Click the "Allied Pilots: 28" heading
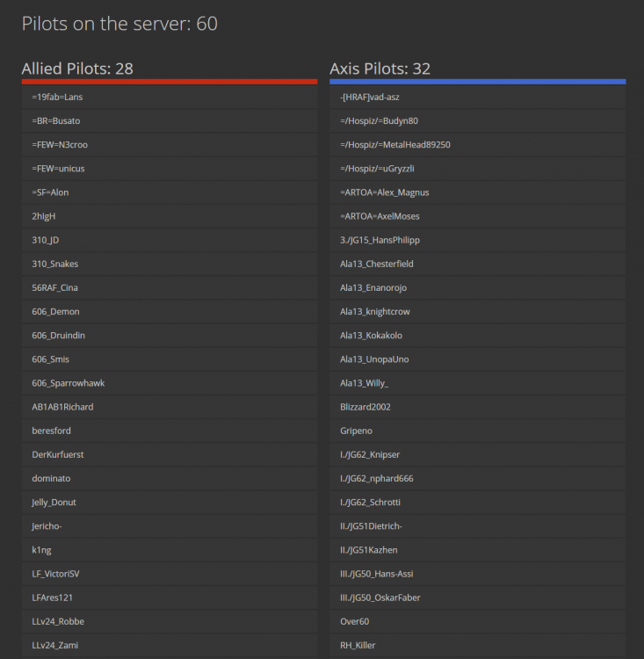Viewport: 644px width, 659px height. 77,69
